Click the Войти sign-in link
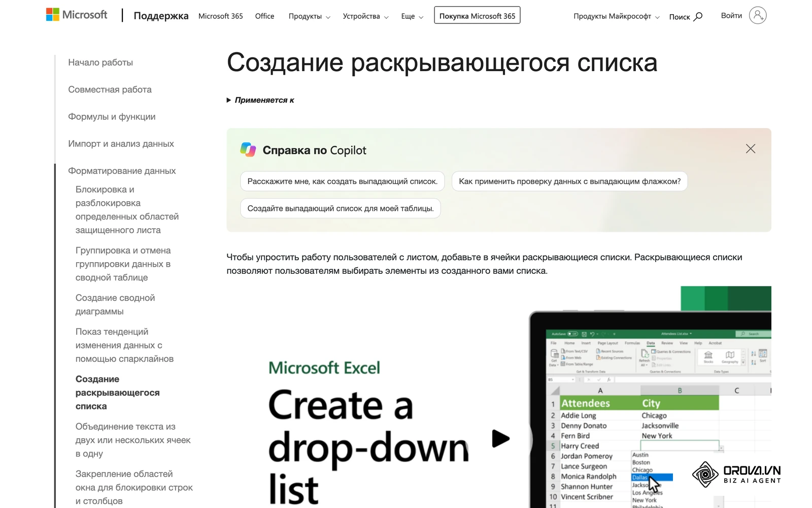 (731, 16)
